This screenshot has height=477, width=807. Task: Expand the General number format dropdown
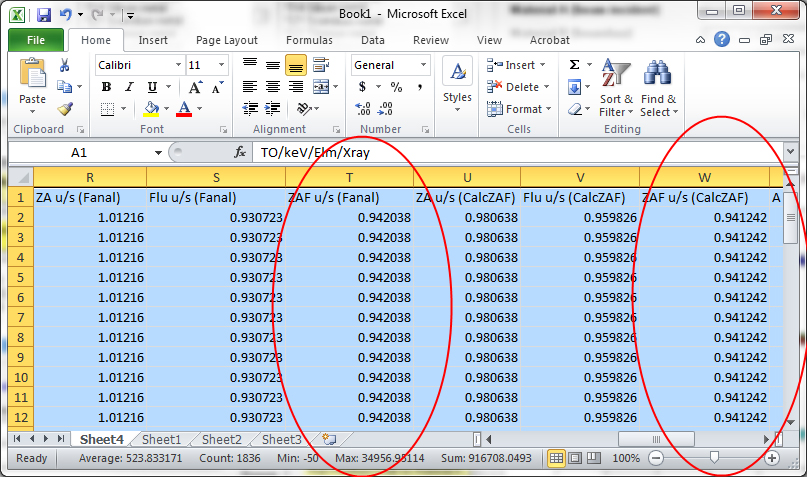[422, 65]
